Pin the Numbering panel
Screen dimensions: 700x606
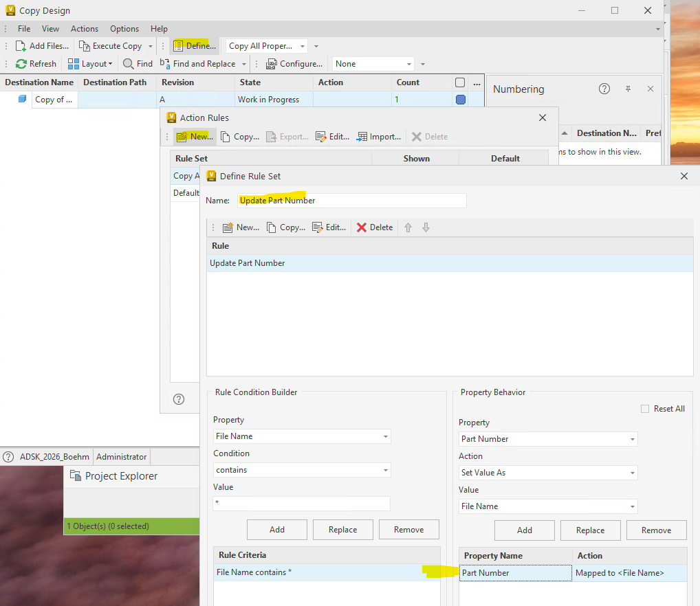coord(627,89)
